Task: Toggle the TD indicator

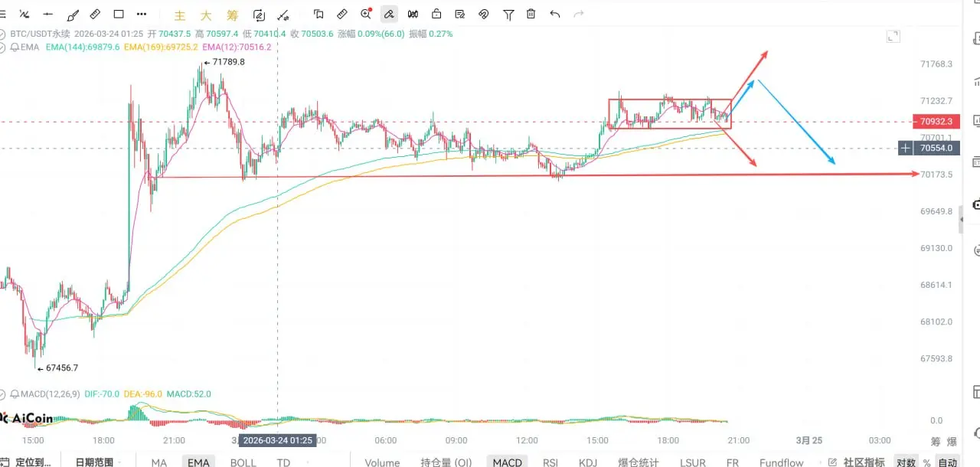Action: coord(283,462)
